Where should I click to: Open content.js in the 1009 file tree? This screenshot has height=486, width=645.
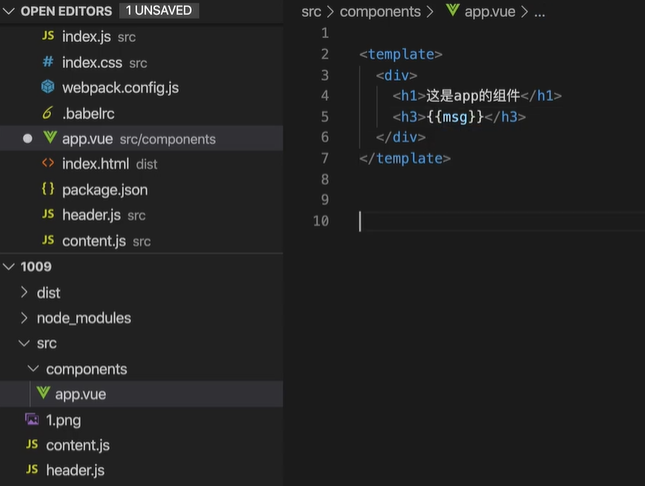(x=78, y=445)
